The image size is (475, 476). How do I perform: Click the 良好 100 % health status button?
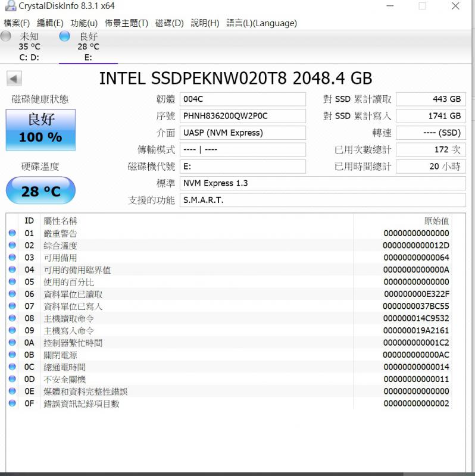[40, 130]
